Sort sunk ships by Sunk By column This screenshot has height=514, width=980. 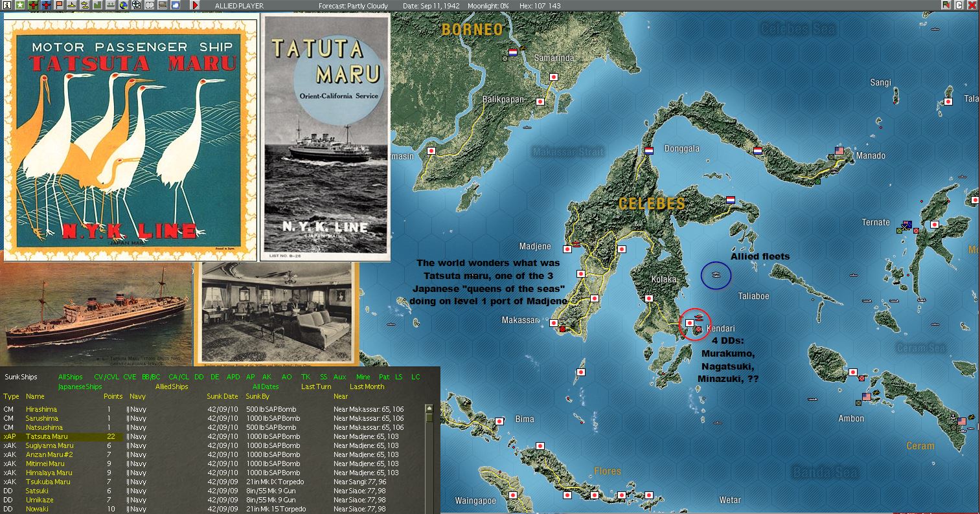(x=257, y=396)
